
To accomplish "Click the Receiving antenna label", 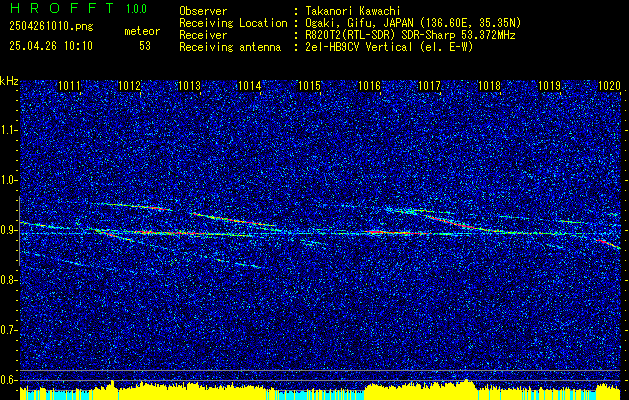I will (x=230, y=47).
